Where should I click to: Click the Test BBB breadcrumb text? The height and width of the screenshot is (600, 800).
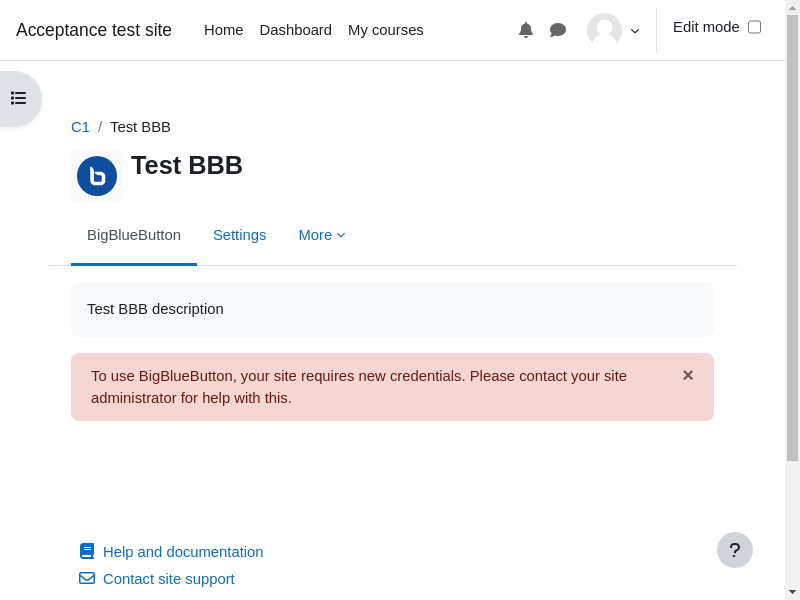tap(140, 127)
